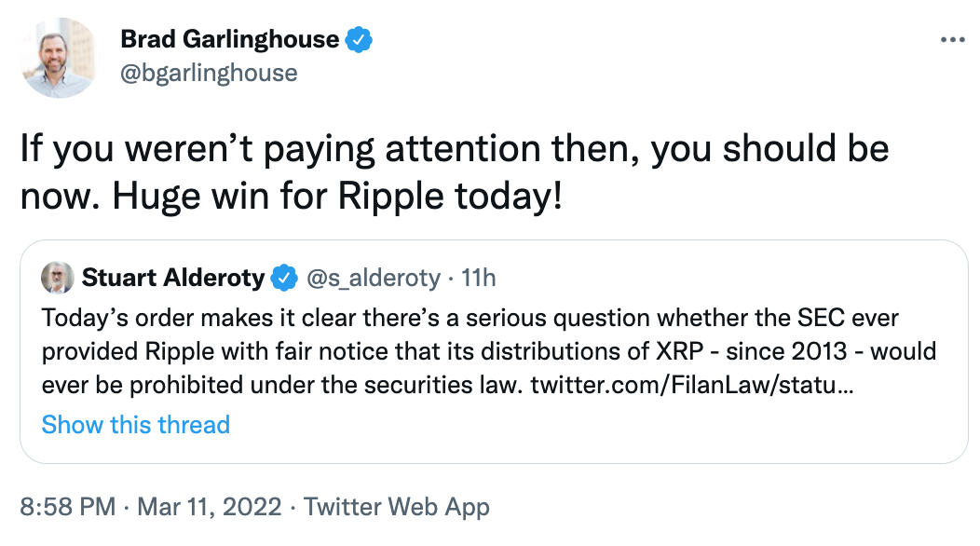Open the Stuart Alderoty display name
Viewport: 980px width, 546px height.
(173, 278)
